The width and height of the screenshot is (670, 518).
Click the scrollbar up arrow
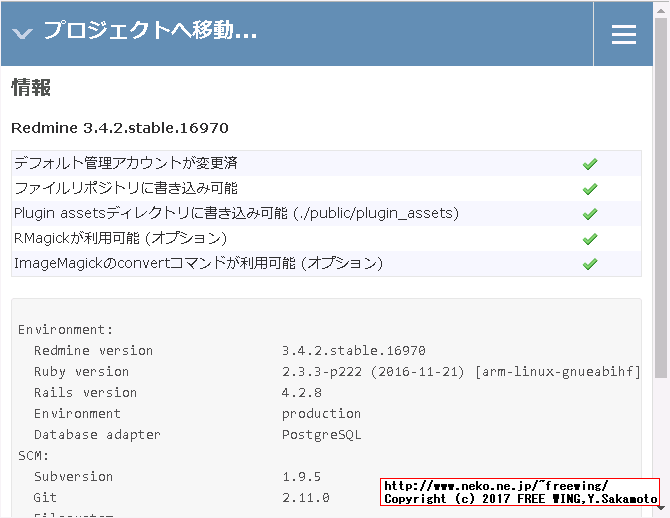pyautogui.click(x=661, y=10)
